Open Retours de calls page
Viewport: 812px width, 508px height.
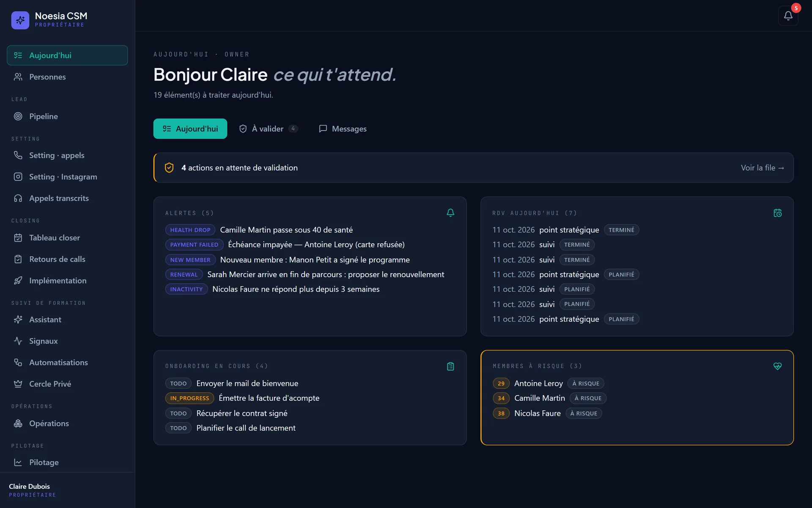(67, 259)
